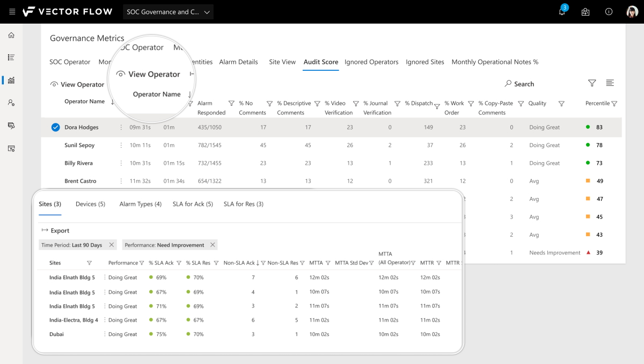Screen dimensions: 644x364
Task: Select the checkmark checkbox on Dora Hodges row
Action: (x=55, y=127)
